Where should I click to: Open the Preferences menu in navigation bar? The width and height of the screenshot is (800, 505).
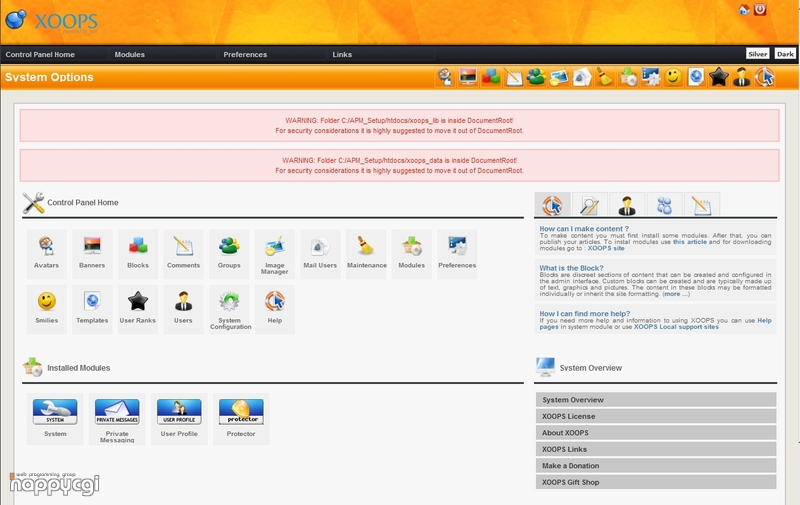click(245, 55)
